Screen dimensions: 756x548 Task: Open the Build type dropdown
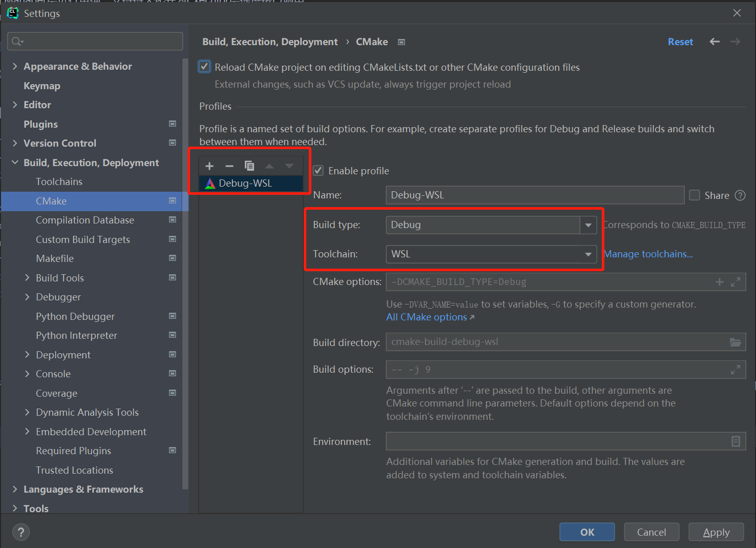pos(588,225)
